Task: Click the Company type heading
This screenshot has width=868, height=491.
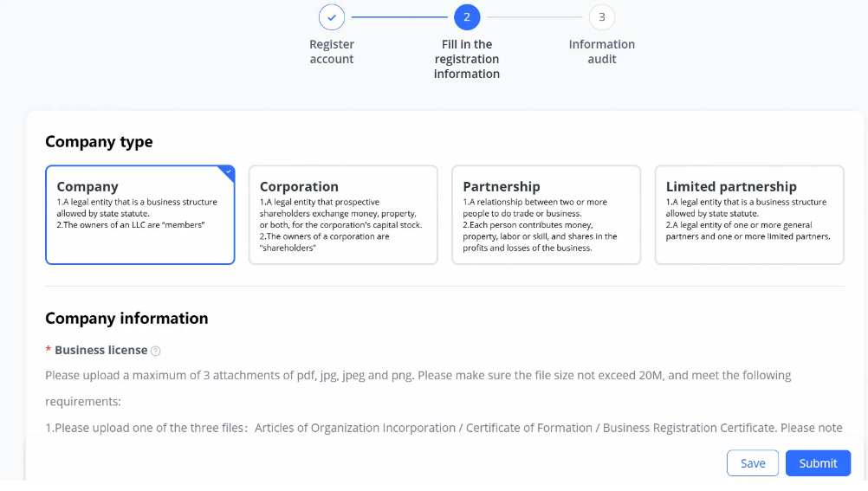Action: (x=99, y=142)
